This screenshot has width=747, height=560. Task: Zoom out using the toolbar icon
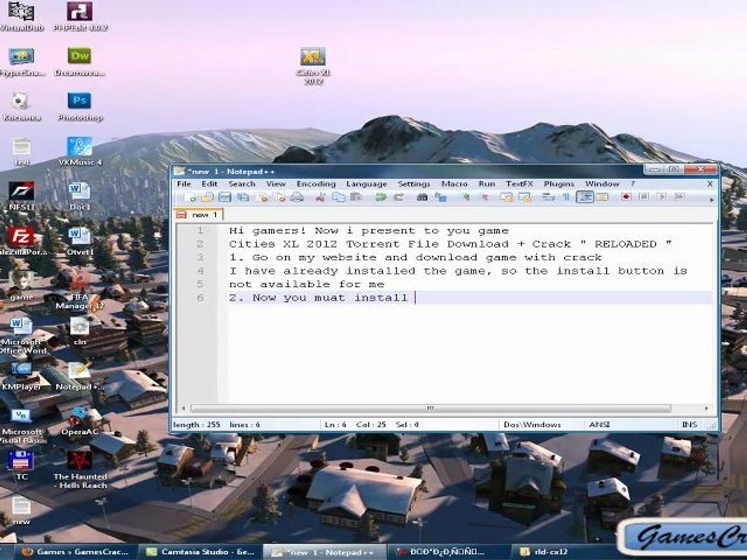(x=485, y=197)
